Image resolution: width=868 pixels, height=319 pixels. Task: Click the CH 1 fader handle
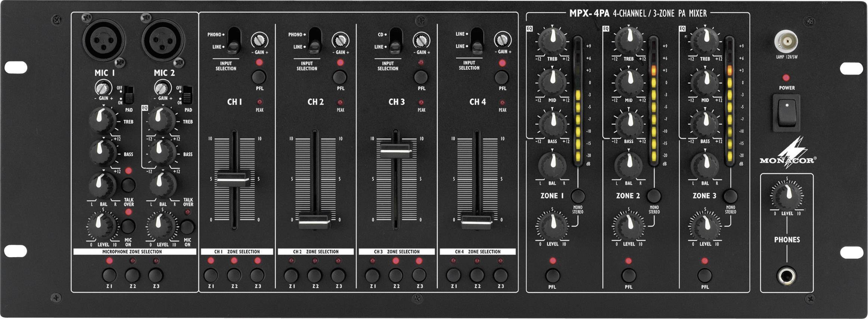(233, 179)
